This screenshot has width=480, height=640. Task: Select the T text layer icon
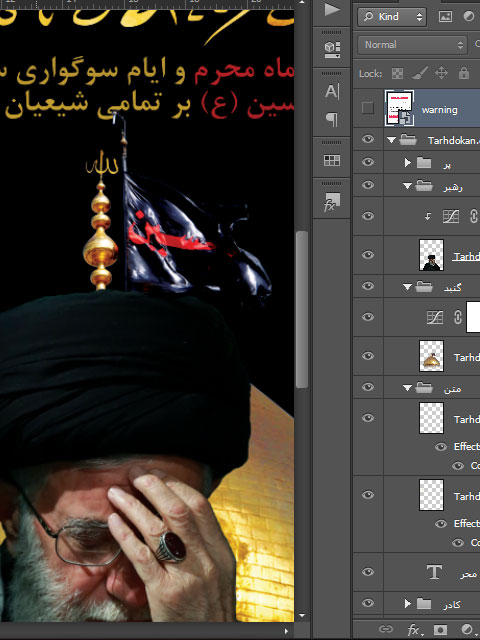434,572
